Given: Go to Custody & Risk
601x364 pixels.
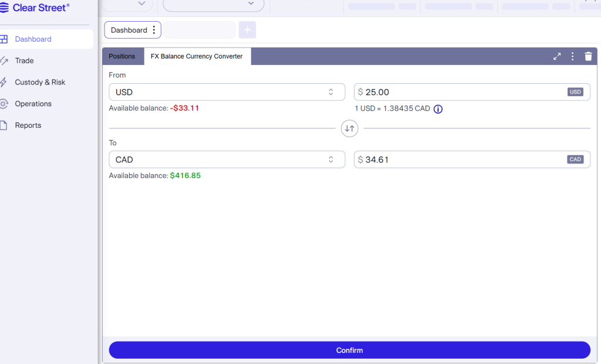Looking at the screenshot, I should 40,82.
